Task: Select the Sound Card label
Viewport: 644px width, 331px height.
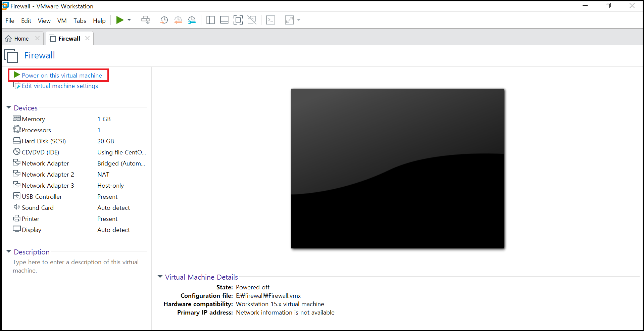Action: 38,208
